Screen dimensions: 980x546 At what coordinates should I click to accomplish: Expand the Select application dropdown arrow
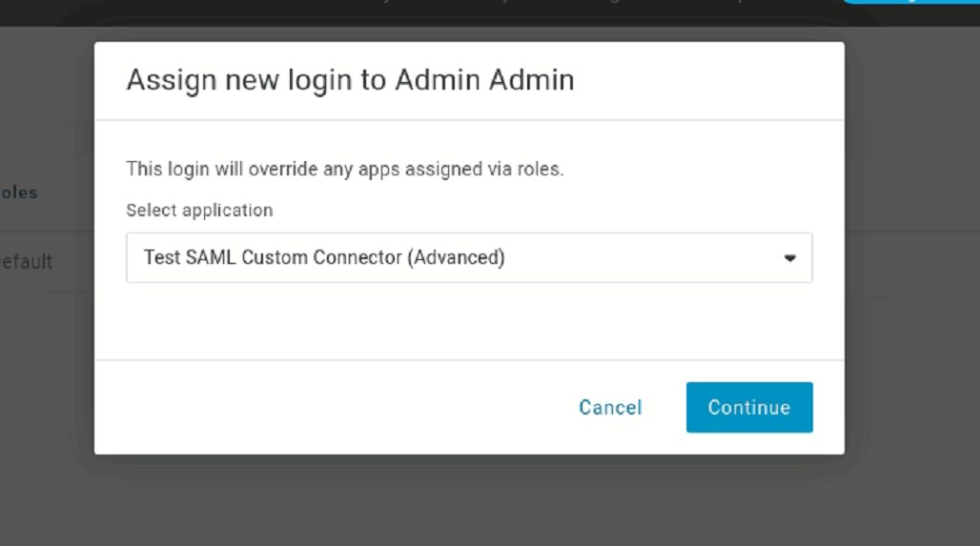point(789,258)
